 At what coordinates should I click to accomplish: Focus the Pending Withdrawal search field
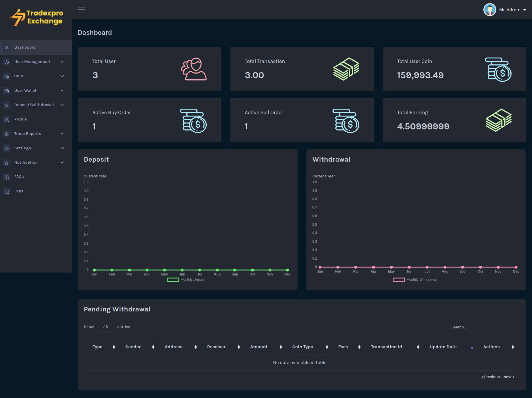click(x=491, y=327)
